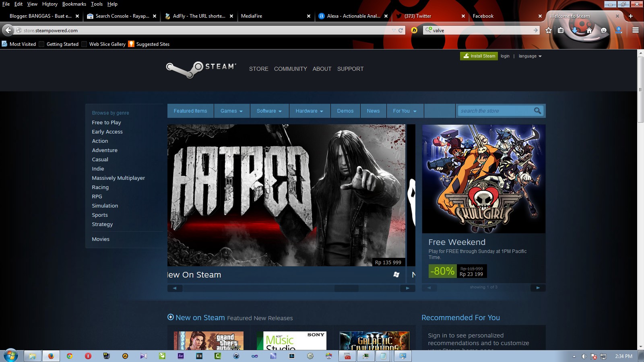Open the Tools menu
Image resolution: width=644 pixels, height=362 pixels.
pos(97,4)
